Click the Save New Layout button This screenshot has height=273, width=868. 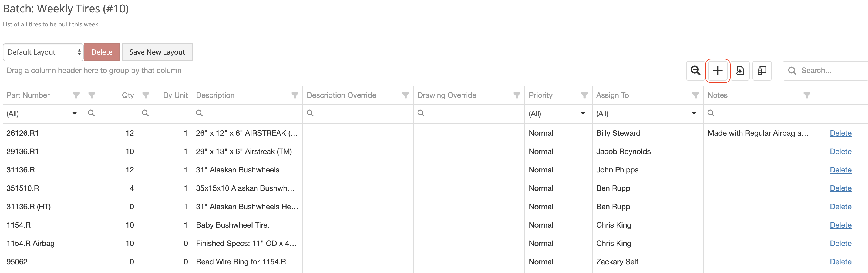(x=157, y=52)
